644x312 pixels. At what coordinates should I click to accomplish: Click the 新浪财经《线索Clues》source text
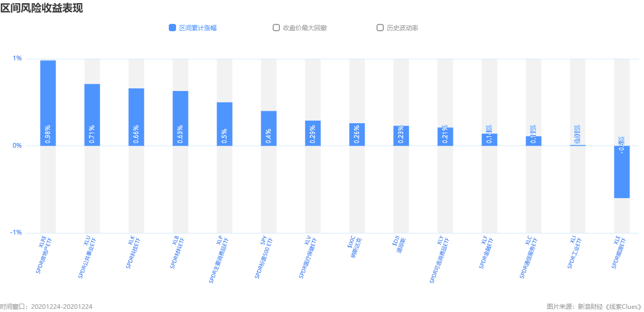[610, 307]
